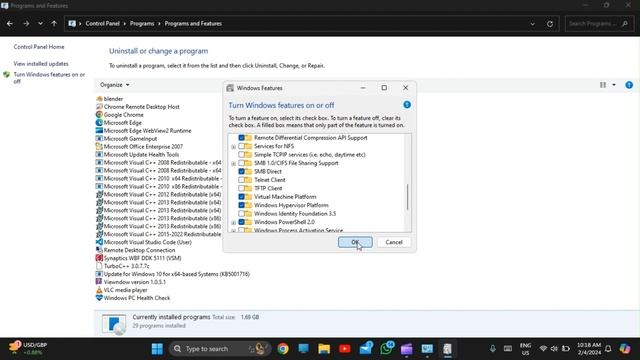Select Microsoft Office Enterprise 2007 entry
Image resolution: width=640 pixels, height=360 pixels.
(139, 147)
